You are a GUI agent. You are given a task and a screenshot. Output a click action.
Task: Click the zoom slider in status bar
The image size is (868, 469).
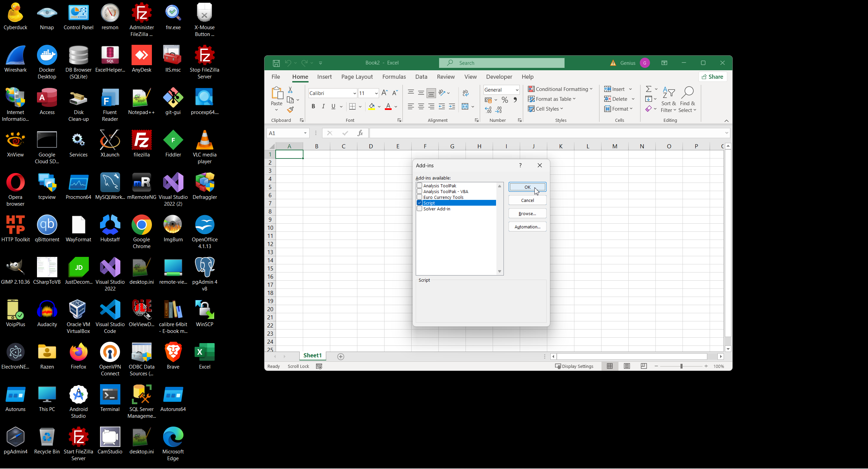(681, 366)
